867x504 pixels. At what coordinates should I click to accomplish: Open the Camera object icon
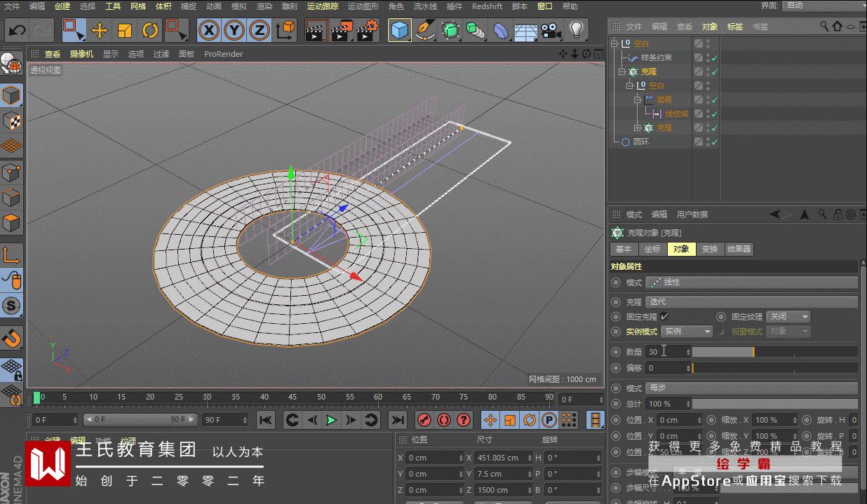pyautogui.click(x=551, y=31)
